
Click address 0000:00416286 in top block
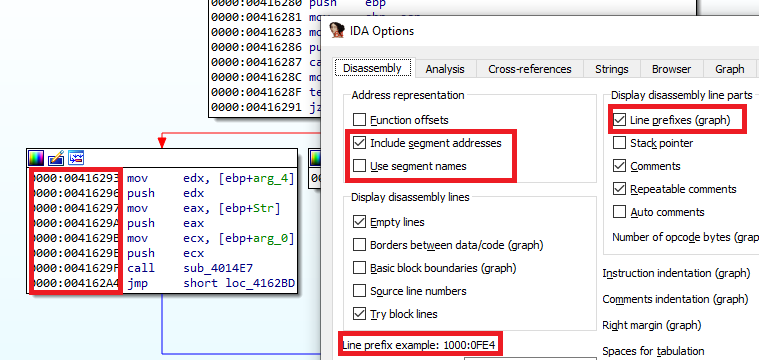point(256,47)
